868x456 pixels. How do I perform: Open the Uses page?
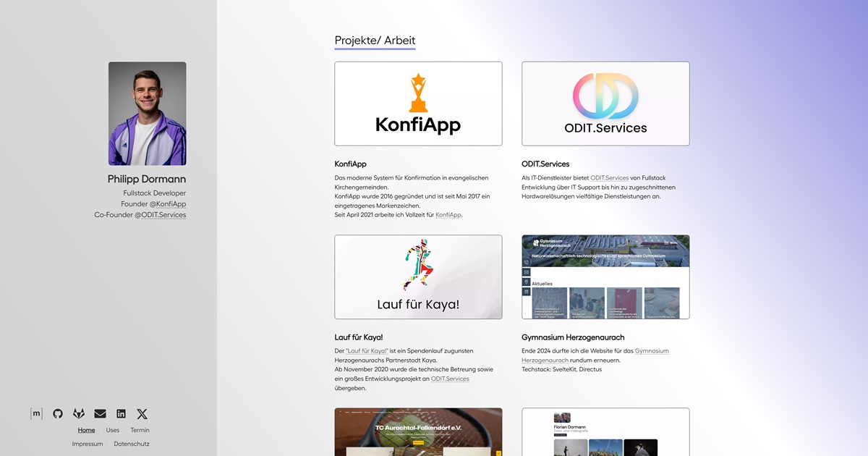113,430
